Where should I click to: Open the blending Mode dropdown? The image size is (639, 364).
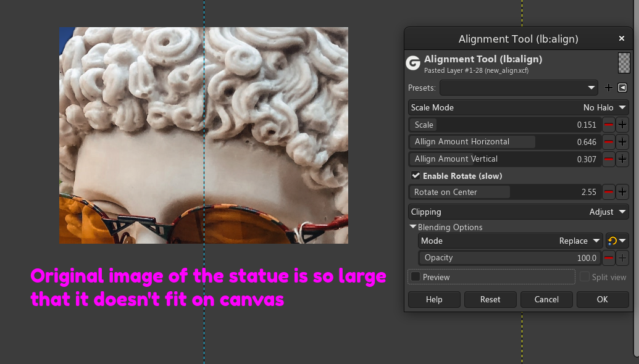pyautogui.click(x=510, y=241)
